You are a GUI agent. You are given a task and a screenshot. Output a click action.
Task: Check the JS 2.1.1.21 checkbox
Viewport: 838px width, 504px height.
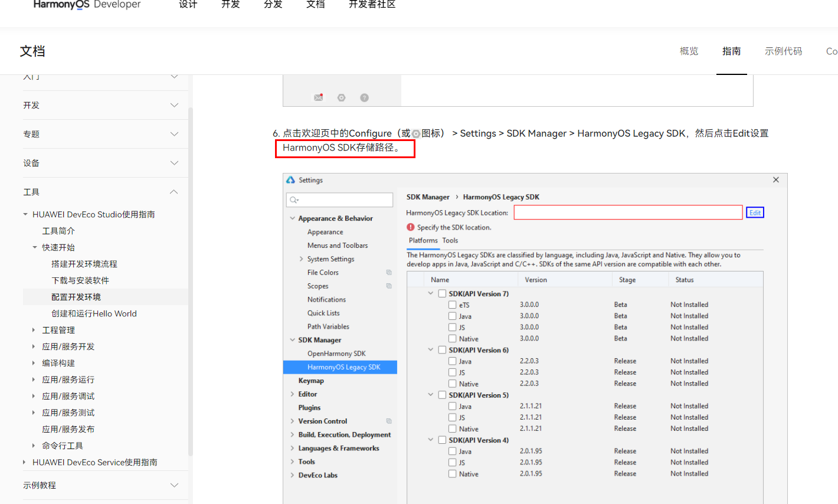(452, 417)
